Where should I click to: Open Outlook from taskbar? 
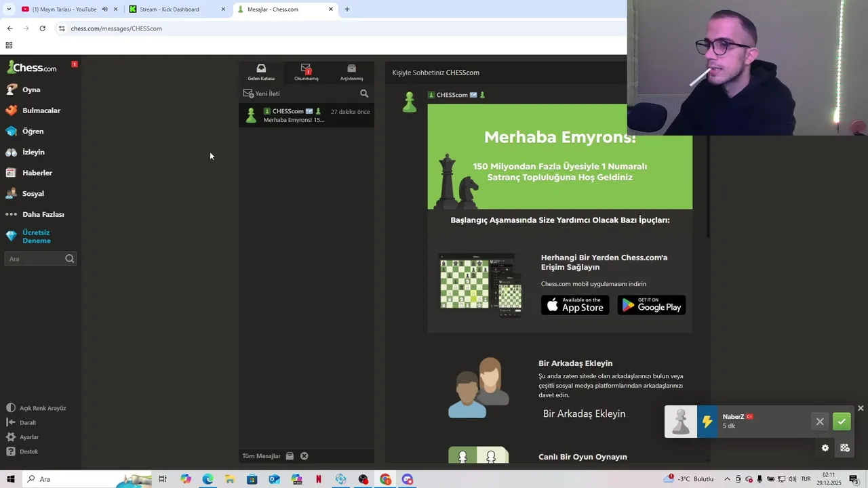click(274, 479)
